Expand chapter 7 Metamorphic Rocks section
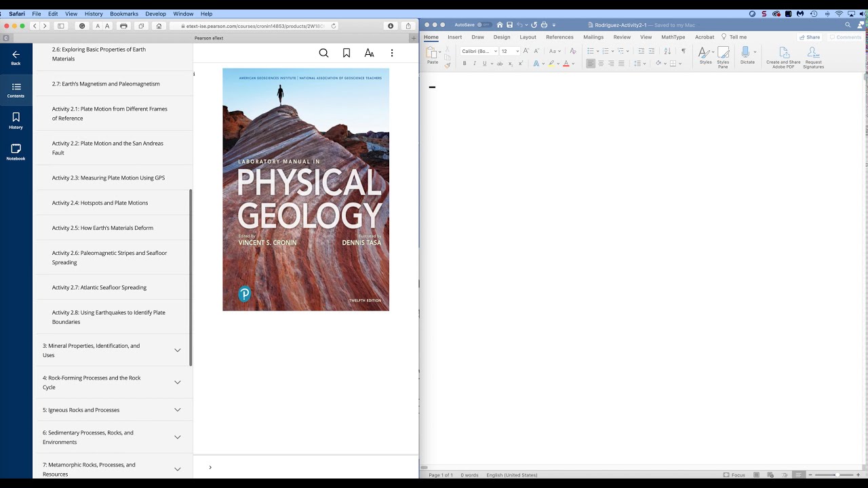Image resolution: width=868 pixels, height=488 pixels. [x=178, y=469]
